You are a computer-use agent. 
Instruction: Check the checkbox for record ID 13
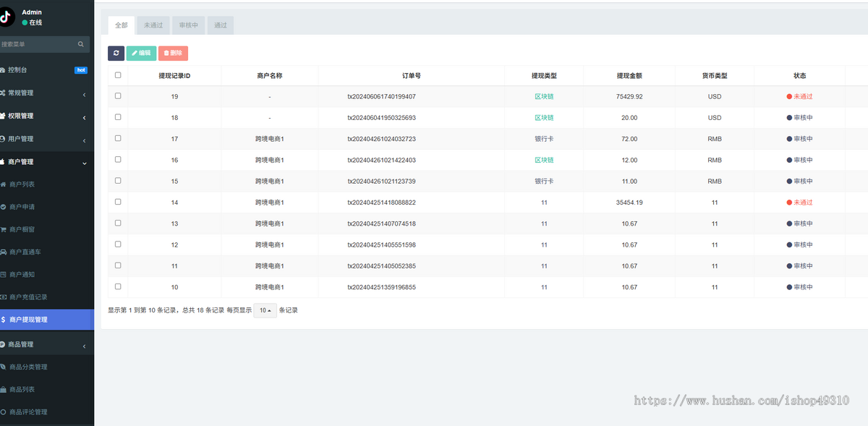click(x=118, y=223)
